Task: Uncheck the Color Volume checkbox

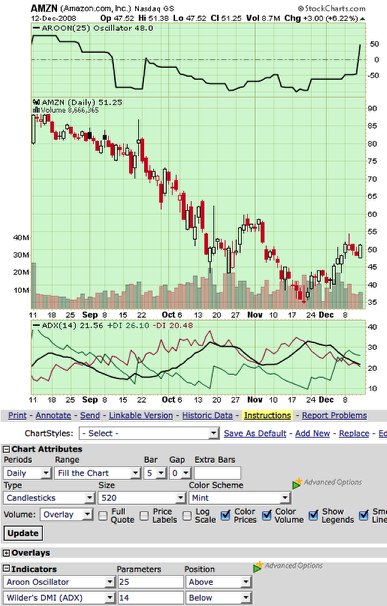Action: click(x=267, y=515)
